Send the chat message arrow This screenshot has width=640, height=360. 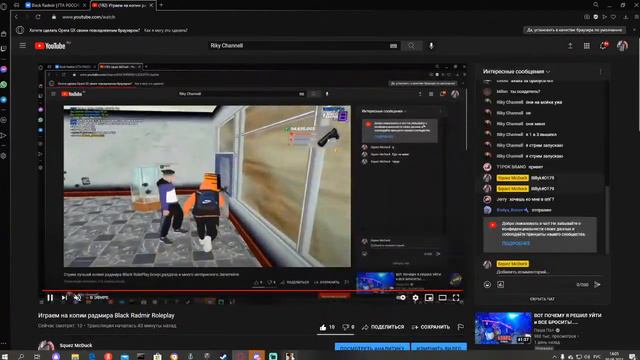click(597, 284)
